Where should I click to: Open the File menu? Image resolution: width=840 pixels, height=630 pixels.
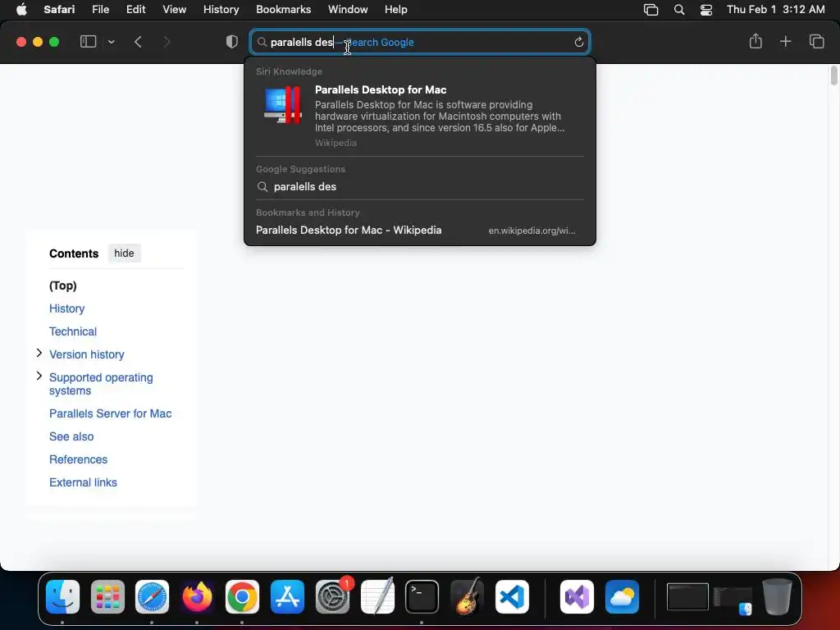(x=100, y=9)
